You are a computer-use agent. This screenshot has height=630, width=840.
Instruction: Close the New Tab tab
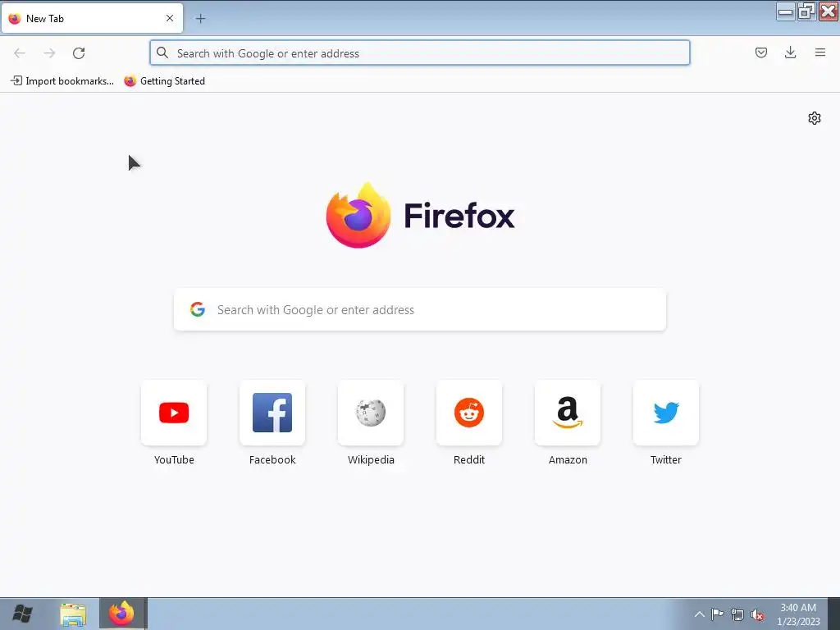(x=170, y=18)
